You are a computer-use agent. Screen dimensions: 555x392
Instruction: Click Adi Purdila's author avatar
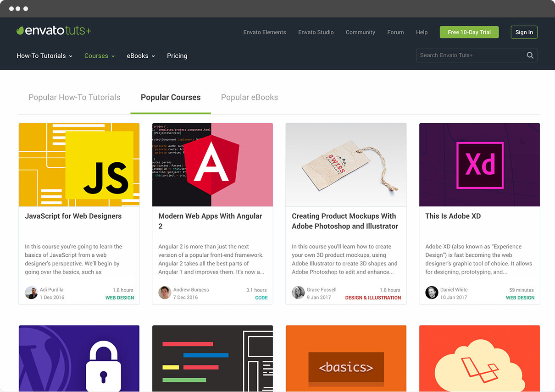tap(31, 293)
